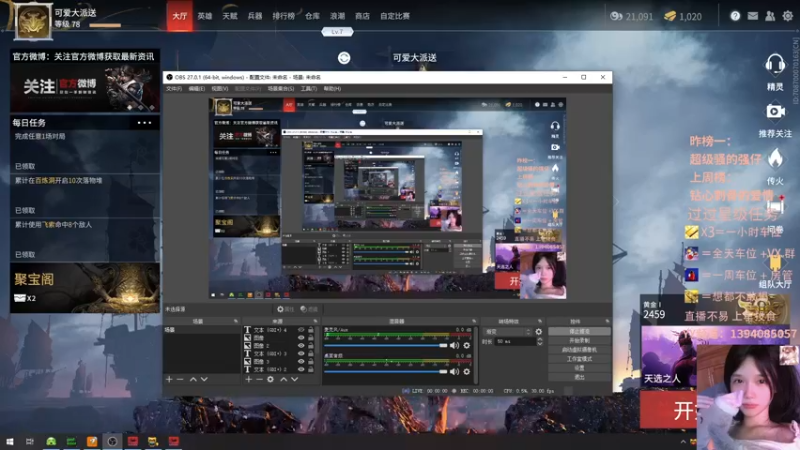The width and height of the screenshot is (800, 450).
Task: Pop out the 混音器 dock panel
Action: [474, 321]
